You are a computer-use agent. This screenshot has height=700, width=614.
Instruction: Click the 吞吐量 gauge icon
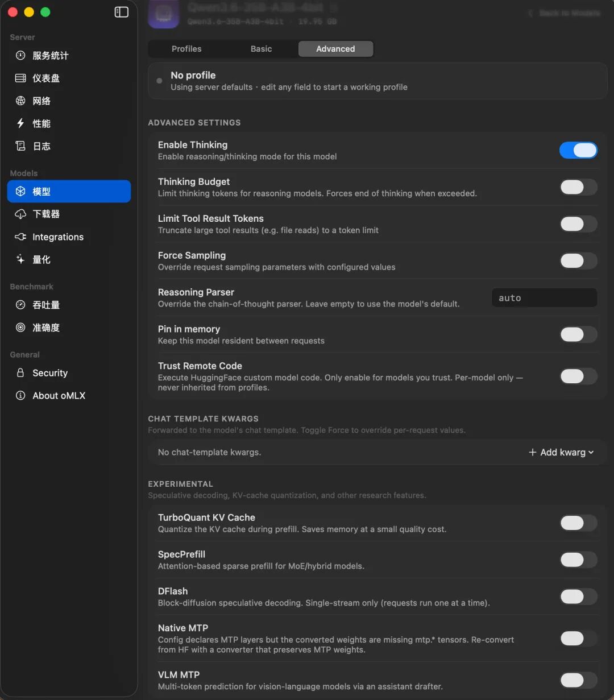click(20, 305)
